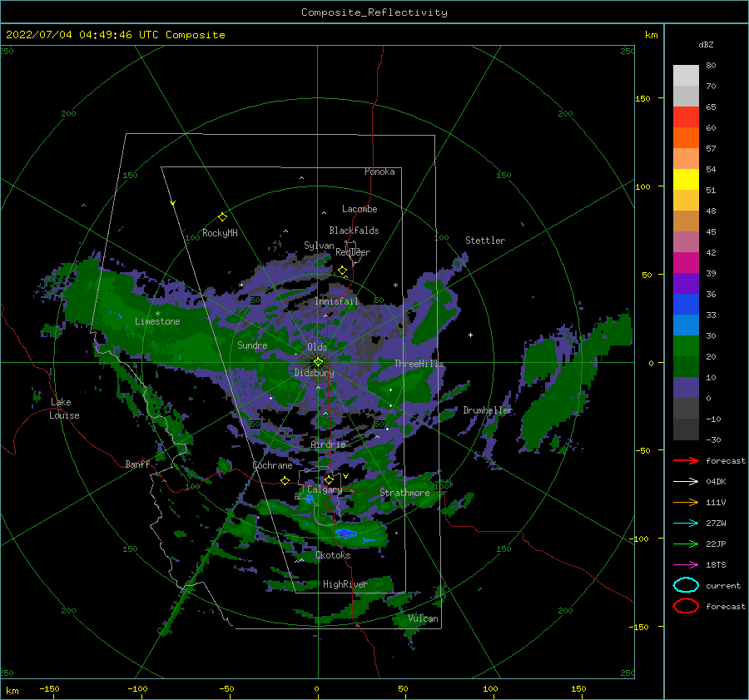This screenshot has height=700, width=749.
Task: Click the Composite_Reflectivity title text
Action: 374,12
